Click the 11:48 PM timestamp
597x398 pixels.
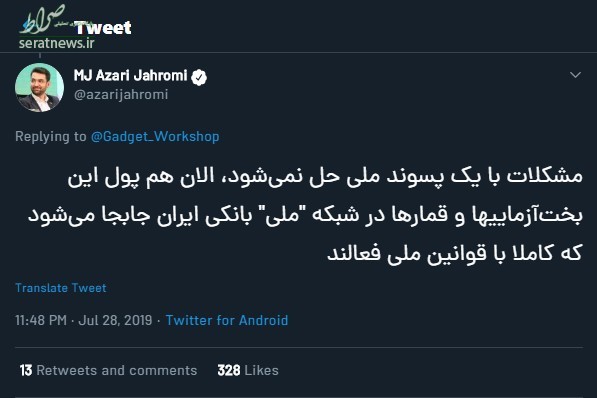pyautogui.click(x=41, y=320)
